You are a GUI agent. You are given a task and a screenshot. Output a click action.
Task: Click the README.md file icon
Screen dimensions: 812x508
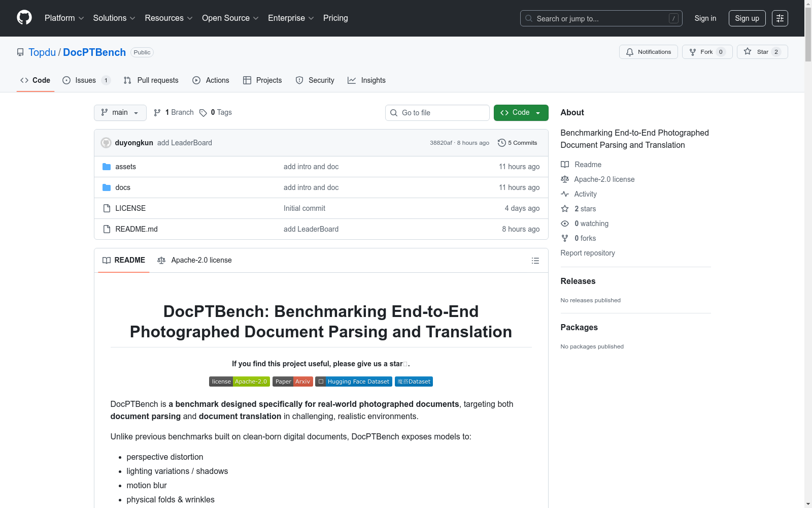tap(107, 229)
